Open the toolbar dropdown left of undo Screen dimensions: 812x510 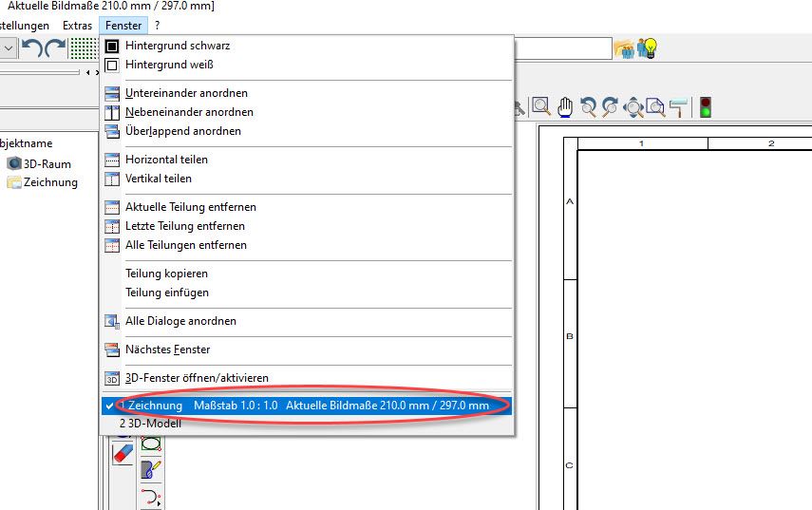coord(9,48)
